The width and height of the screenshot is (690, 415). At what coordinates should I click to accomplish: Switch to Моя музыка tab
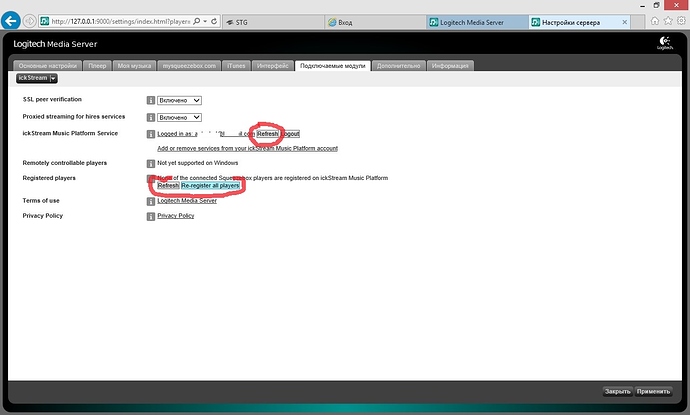coord(134,66)
